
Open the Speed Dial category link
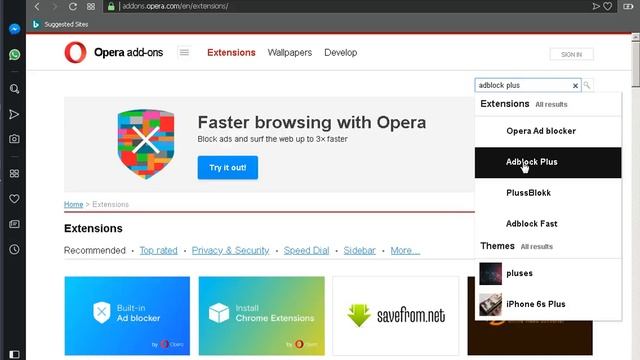click(307, 250)
